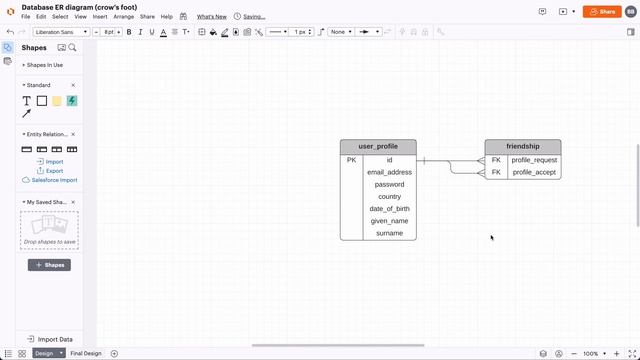Screen dimensions: 640x360
Task: Collapse the My Saved Shapes section
Action: [x=44, y=202]
